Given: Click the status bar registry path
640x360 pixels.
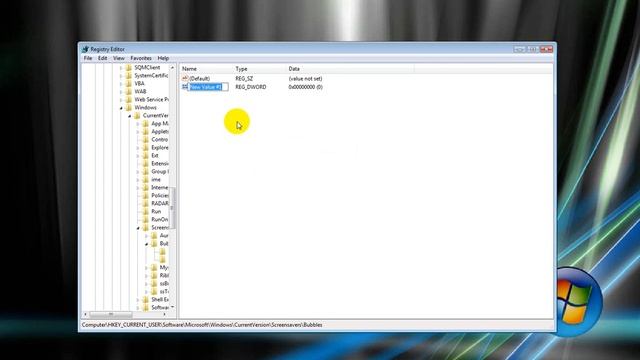Looking at the screenshot, I should (202, 325).
